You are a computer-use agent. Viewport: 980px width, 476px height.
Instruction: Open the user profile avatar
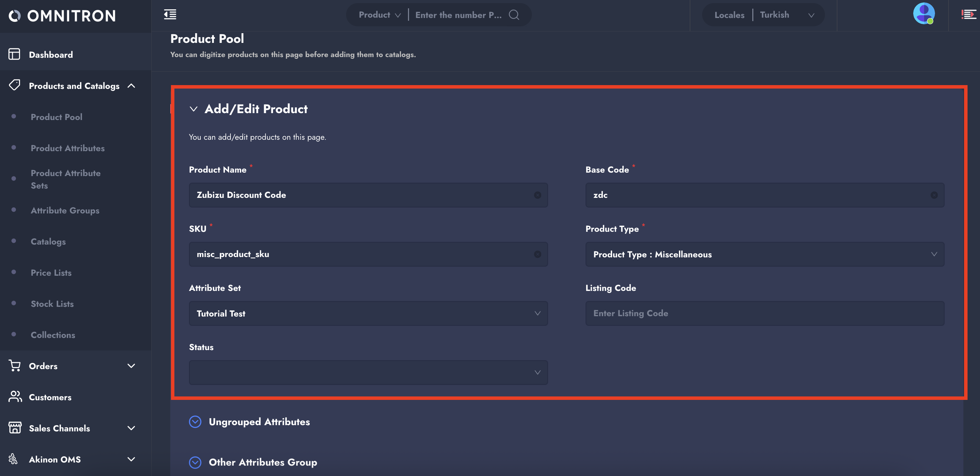(923, 14)
